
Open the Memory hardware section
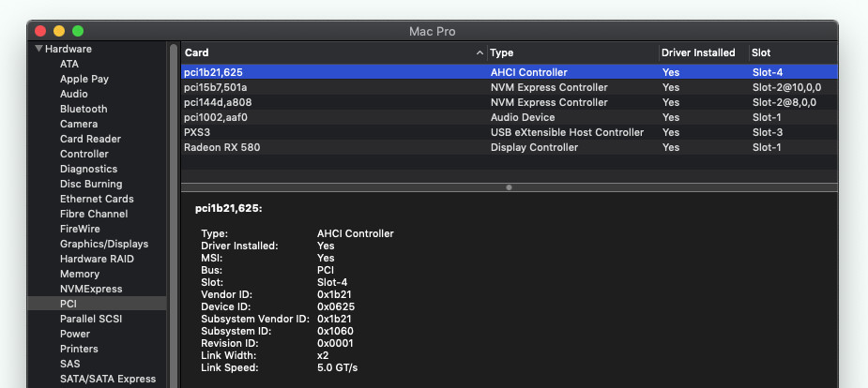(80, 274)
